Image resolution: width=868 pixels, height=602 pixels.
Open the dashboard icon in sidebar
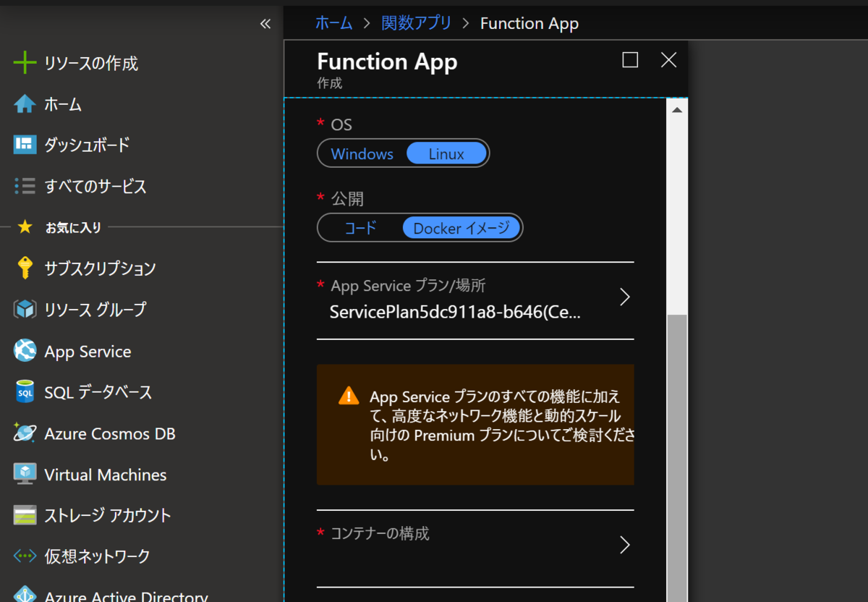click(x=25, y=145)
